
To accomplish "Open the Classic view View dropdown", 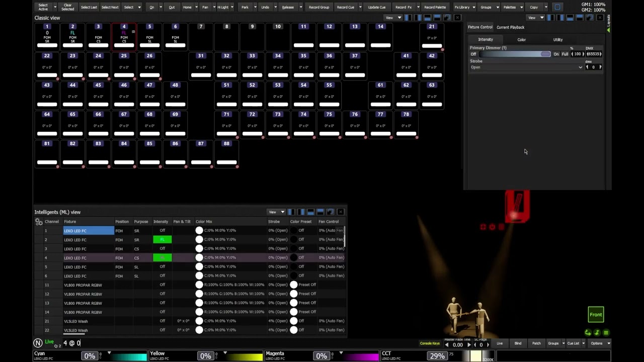I will pos(392,18).
